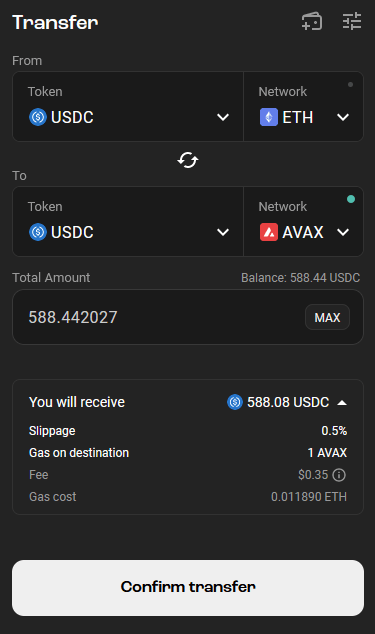Click the USDC coin icon in To
The height and width of the screenshot is (634, 375).
coord(38,232)
